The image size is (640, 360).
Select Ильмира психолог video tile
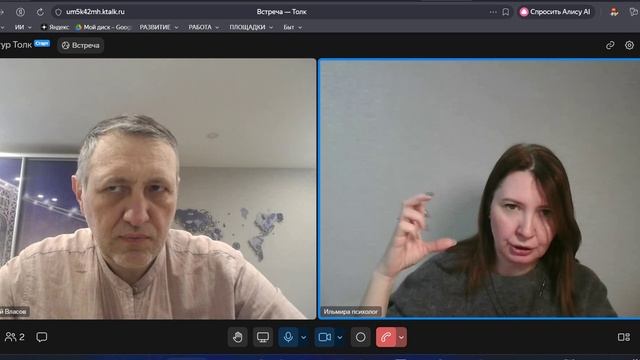coord(479,189)
